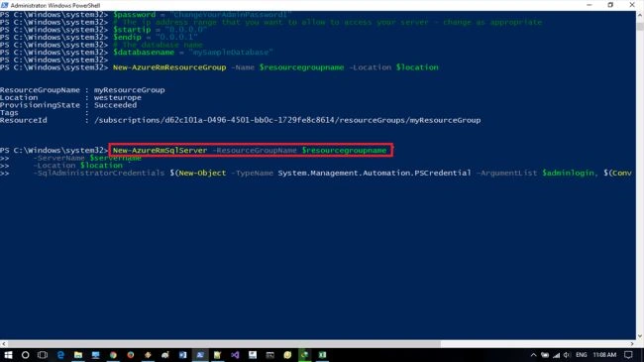Open Cortana search circle on taskbar

pos(26,355)
